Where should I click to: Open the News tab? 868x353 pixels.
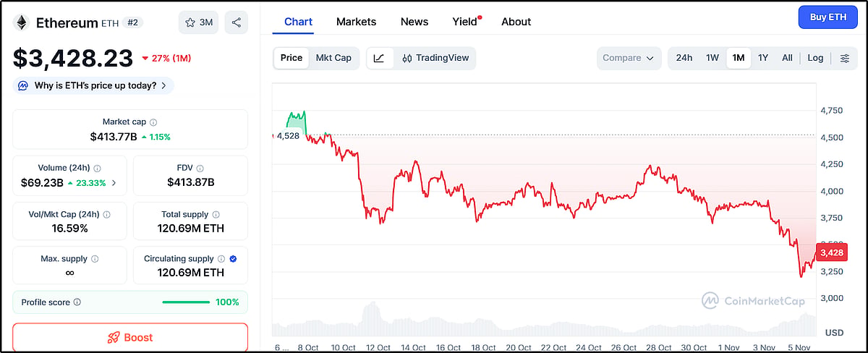click(x=414, y=22)
